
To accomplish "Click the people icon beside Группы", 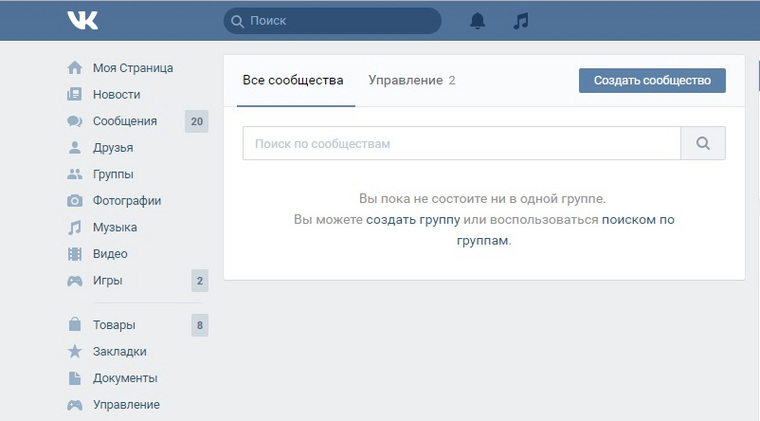I will click(x=75, y=174).
